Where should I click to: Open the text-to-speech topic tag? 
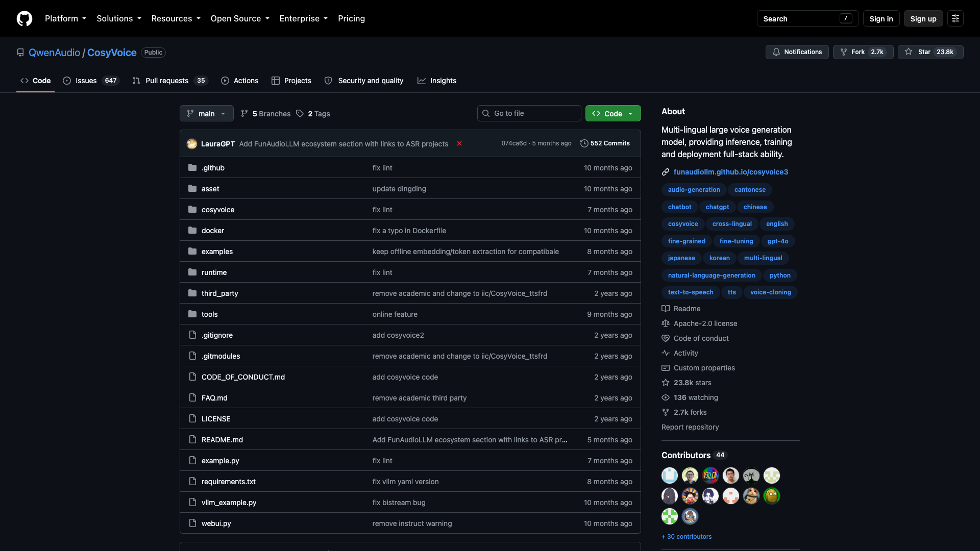[691, 292]
